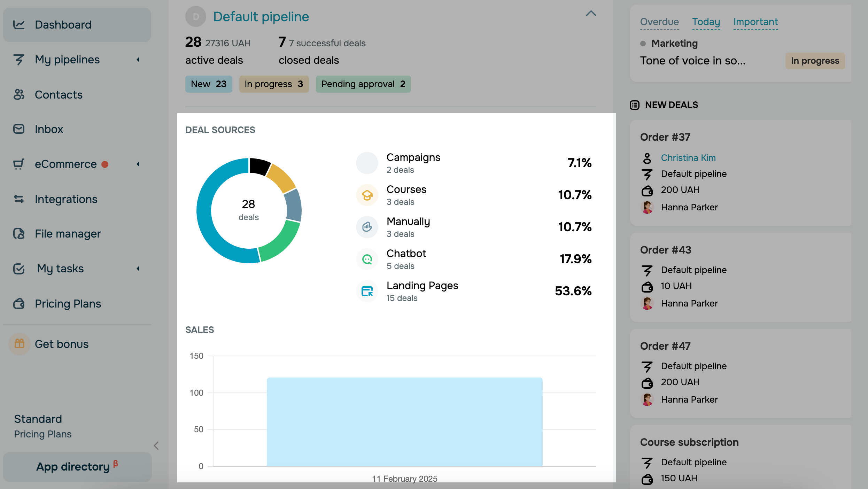Open the File manager sidebar icon
The image size is (868, 489).
tap(19, 234)
